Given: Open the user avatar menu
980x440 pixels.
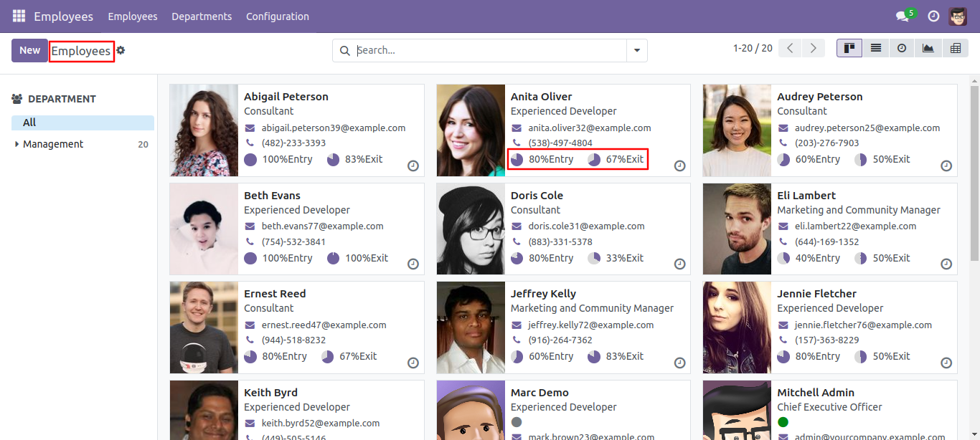Looking at the screenshot, I should [x=958, y=16].
